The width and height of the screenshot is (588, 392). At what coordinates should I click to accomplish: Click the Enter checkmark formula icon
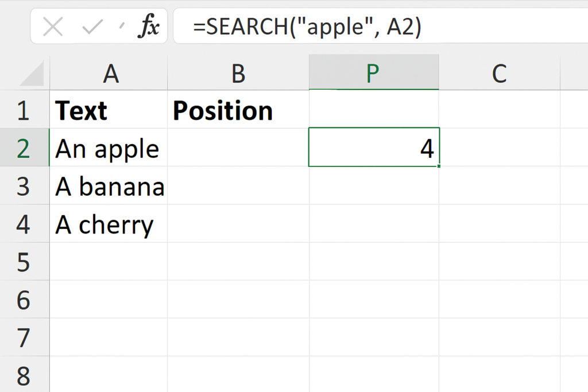point(92,27)
